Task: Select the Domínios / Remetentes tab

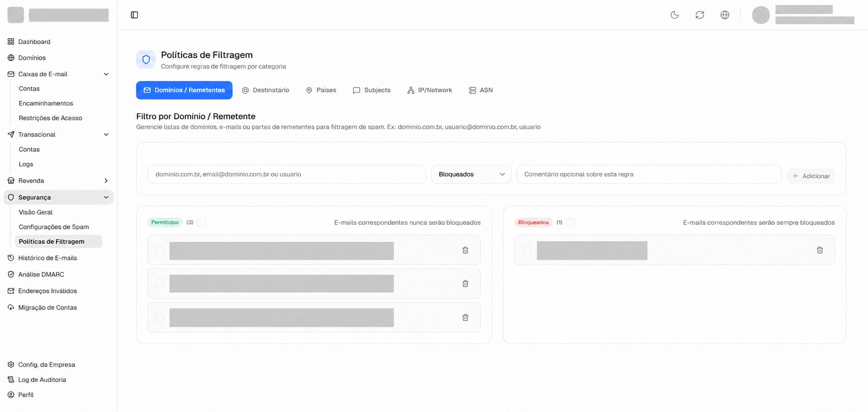Action: (184, 90)
